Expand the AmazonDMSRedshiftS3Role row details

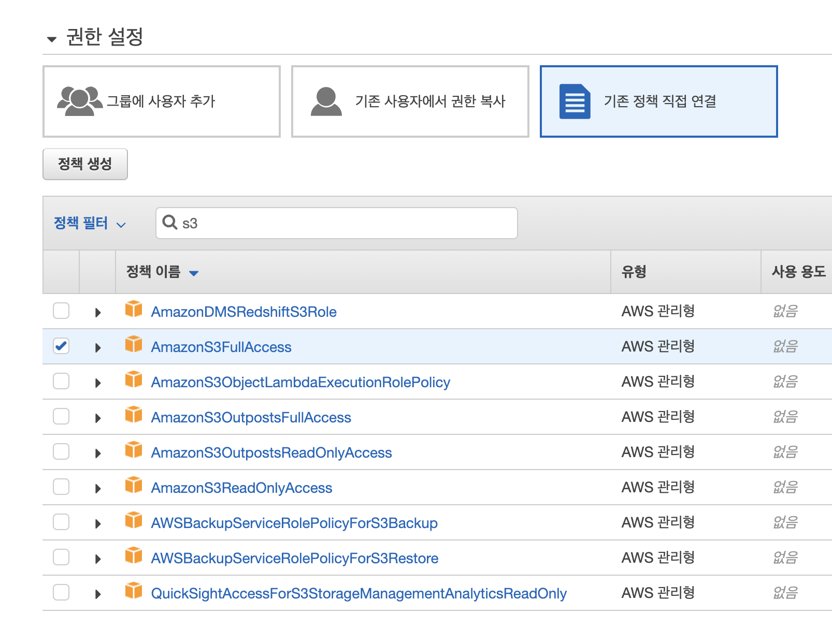(98, 312)
